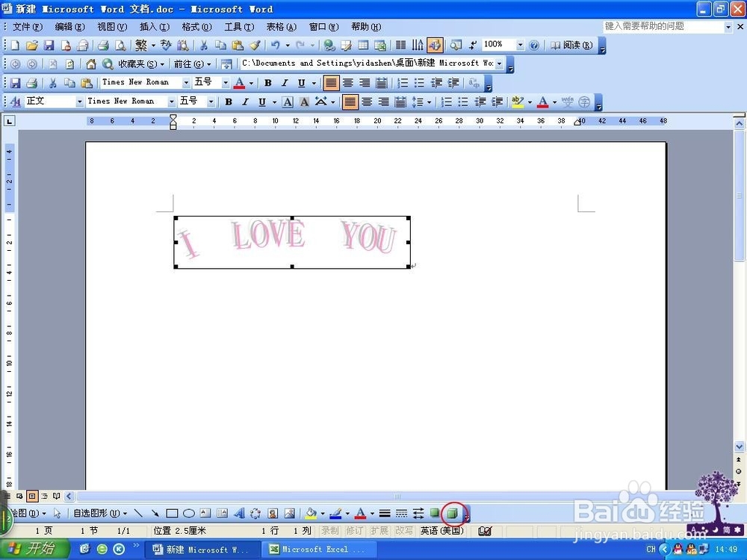This screenshot has width=747, height=560.
Task: Apply the yellow text Highlight color
Action: click(518, 102)
